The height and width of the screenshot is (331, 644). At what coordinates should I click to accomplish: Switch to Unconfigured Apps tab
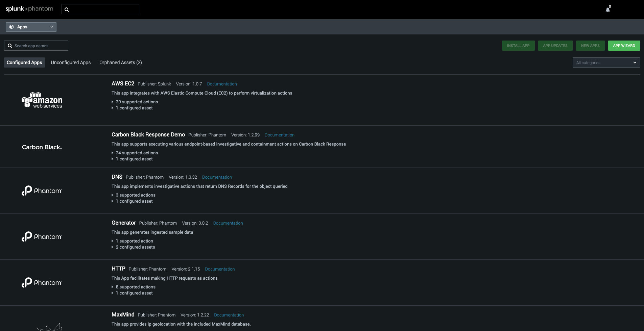[x=71, y=62]
